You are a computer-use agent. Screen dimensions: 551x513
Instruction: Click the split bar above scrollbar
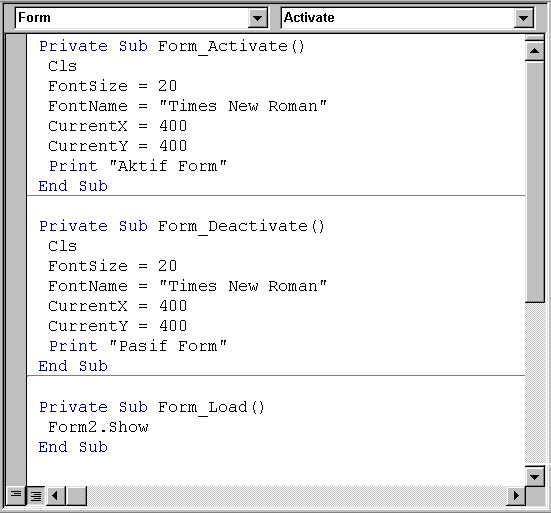click(x=534, y=38)
